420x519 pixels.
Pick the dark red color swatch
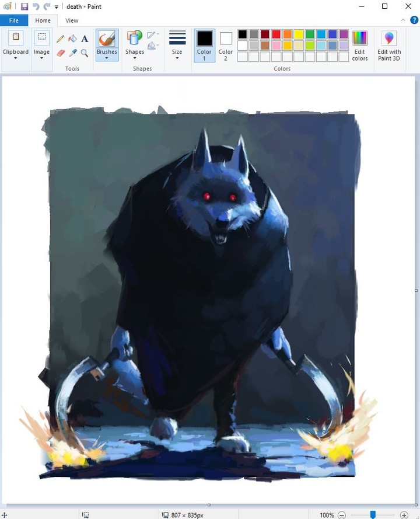265,34
